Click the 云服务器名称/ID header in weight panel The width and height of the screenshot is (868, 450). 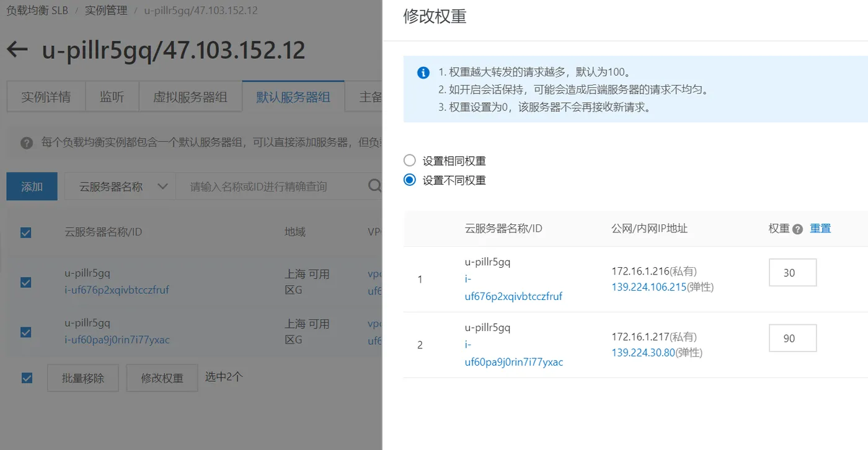point(503,228)
